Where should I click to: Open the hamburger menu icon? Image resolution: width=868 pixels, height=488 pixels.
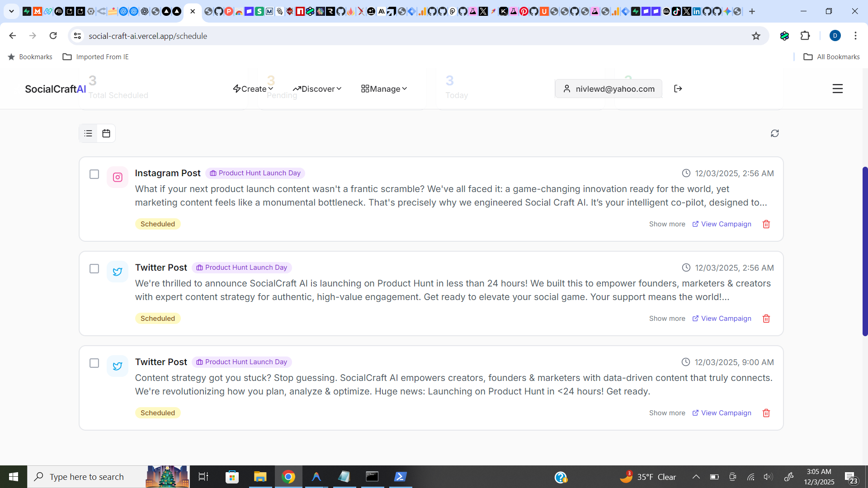(x=837, y=89)
